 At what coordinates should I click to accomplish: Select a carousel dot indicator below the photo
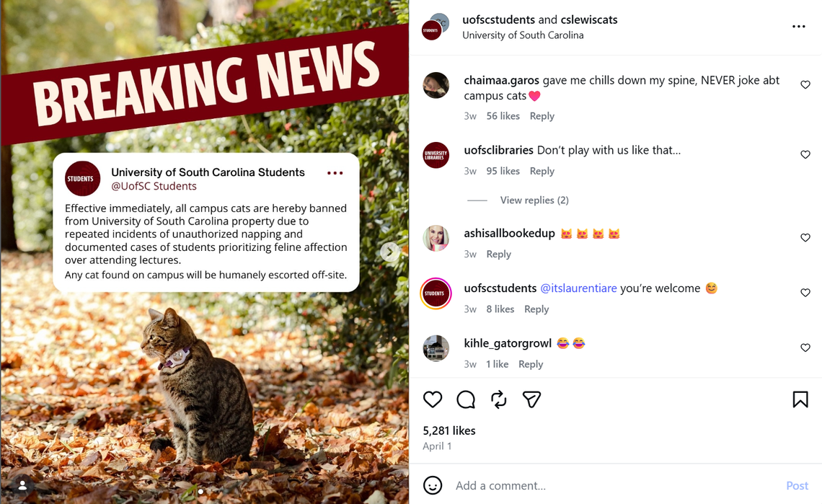coord(200,491)
